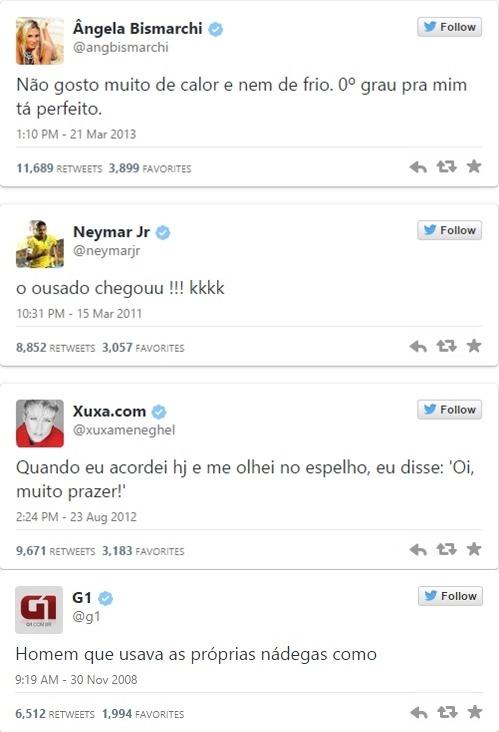Screen dimensions: 499x732
Task: Reply to Xuxa.com's tweet
Action: (418, 550)
